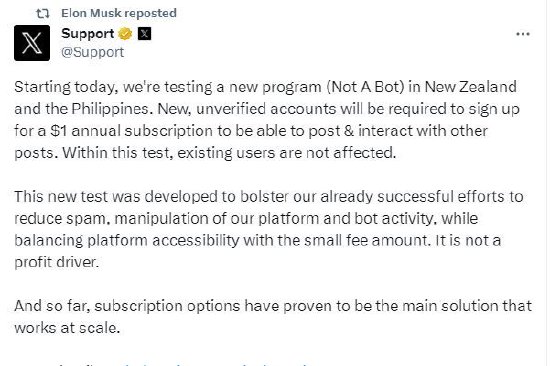This screenshot has width=550, height=366.
Task: Click the repost arrows icon
Action: click(x=43, y=13)
